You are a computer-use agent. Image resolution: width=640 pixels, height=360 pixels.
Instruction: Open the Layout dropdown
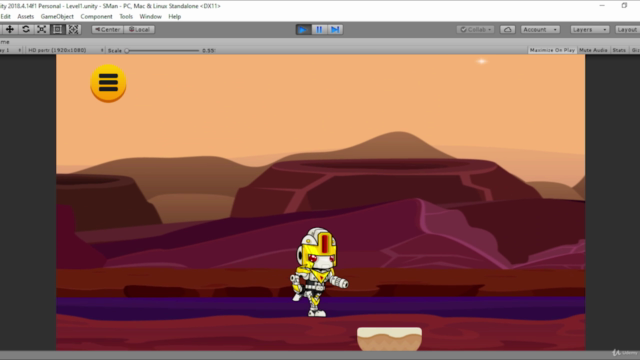[x=627, y=29]
